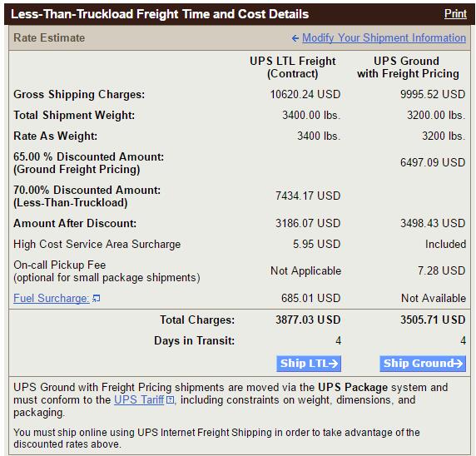This screenshot has height=456, width=476.
Task: Click the Ship Ground button
Action: (423, 364)
